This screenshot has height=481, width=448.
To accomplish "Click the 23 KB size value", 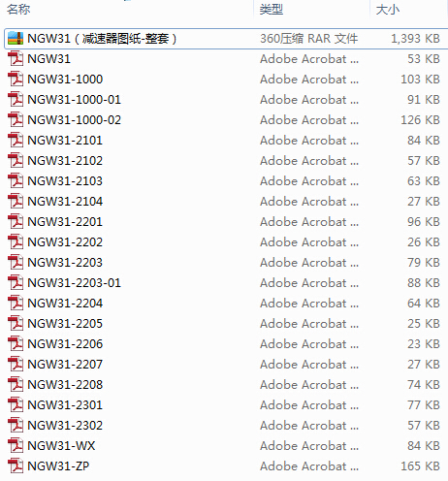I will (424, 343).
